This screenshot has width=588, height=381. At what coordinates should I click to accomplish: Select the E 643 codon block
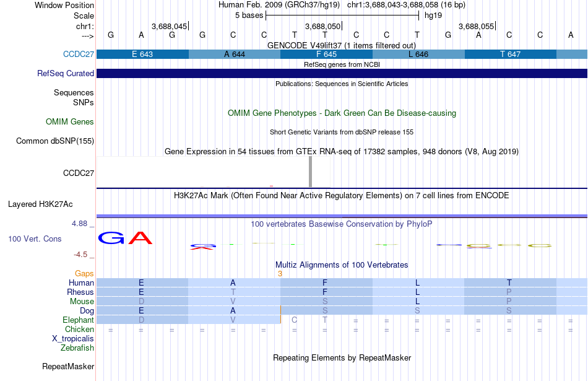pos(142,54)
